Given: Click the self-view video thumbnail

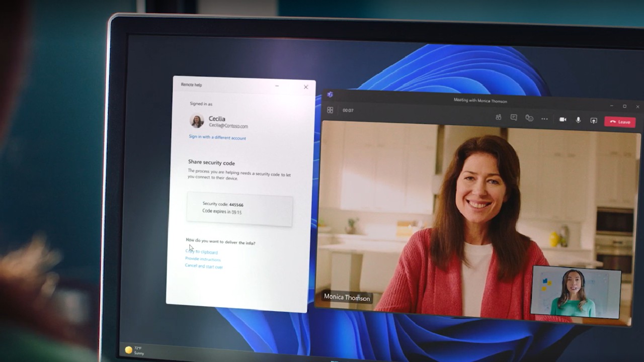Looking at the screenshot, I should coord(576,292).
